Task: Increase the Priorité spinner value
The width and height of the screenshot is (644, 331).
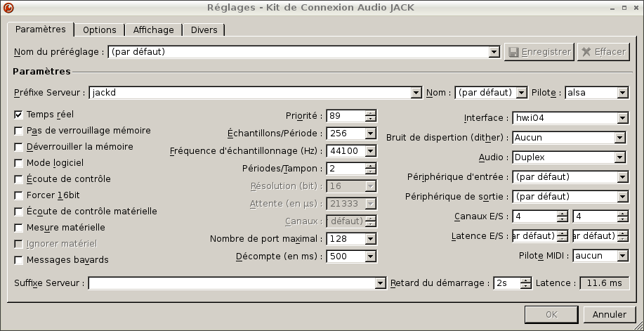Action: tap(370, 113)
